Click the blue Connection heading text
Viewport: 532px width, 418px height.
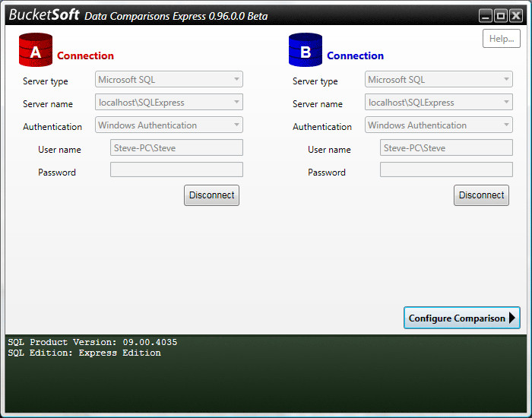pyautogui.click(x=355, y=55)
